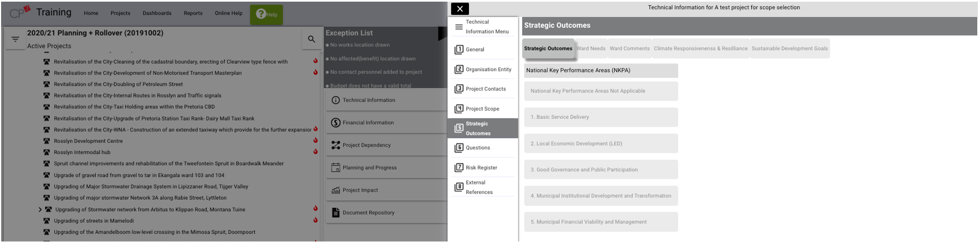Expand the Upgrading of Stormwater network item
Viewport: 980px width, 242px height.
[40, 209]
